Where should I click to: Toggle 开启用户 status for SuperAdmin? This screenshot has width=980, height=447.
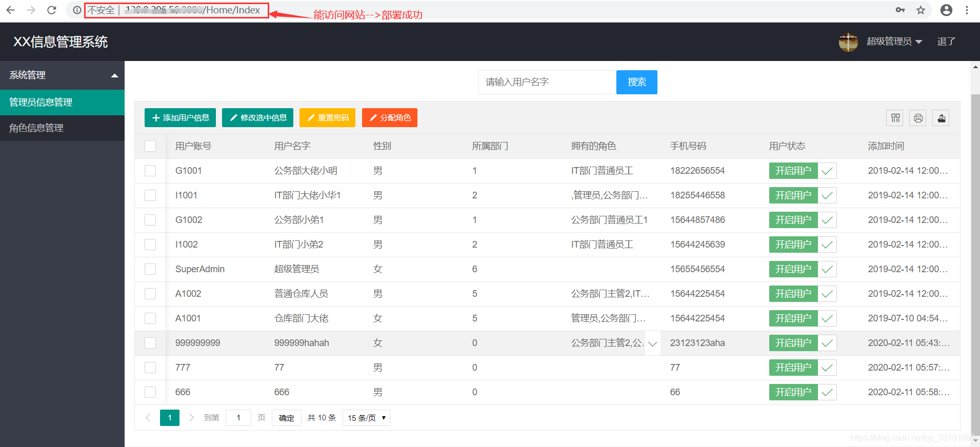(x=803, y=269)
